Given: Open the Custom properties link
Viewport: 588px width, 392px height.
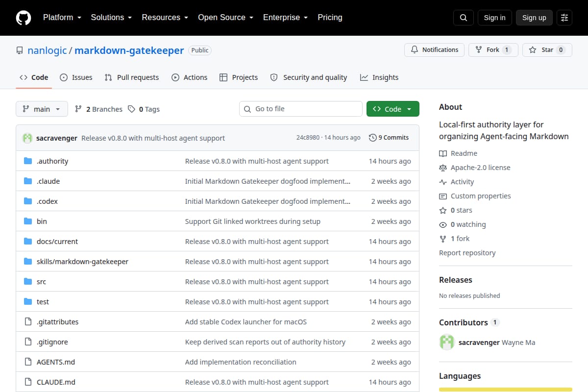Looking at the screenshot, I should (x=481, y=196).
